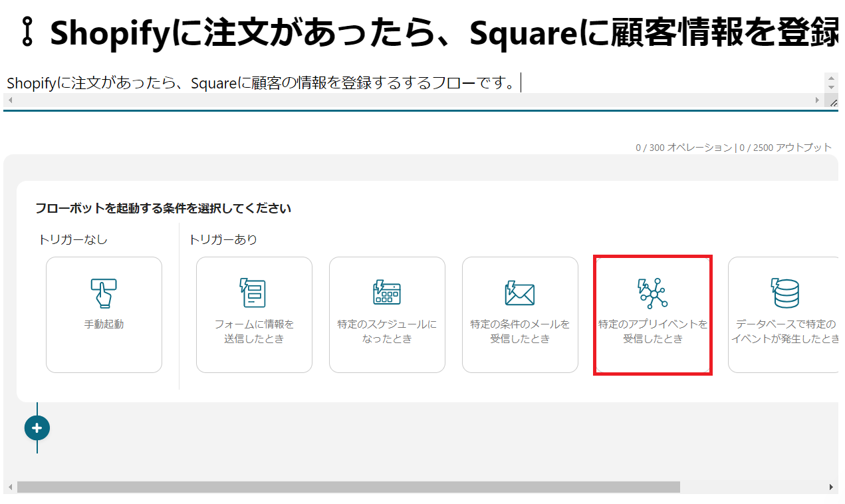Image resolution: width=845 pixels, height=504 pixels.
Task: Select the email received trigger icon
Action: tap(519, 293)
